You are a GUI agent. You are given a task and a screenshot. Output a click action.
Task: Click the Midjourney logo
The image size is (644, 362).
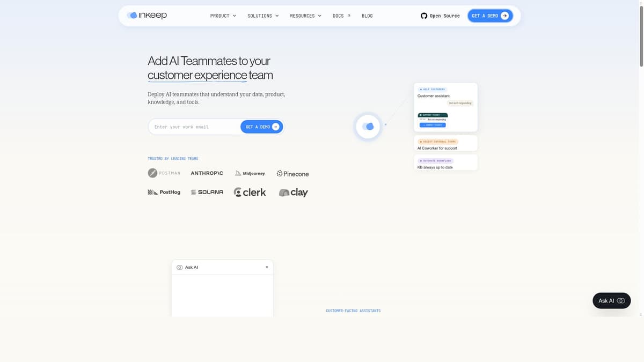(x=250, y=173)
